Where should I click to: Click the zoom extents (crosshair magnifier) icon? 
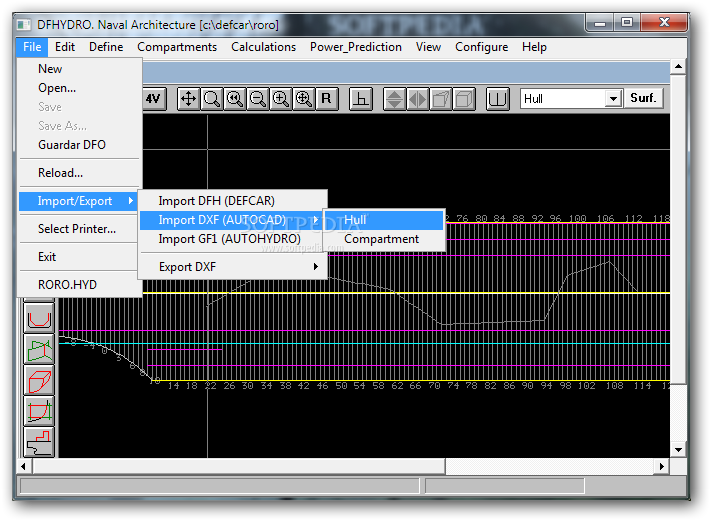[304, 98]
